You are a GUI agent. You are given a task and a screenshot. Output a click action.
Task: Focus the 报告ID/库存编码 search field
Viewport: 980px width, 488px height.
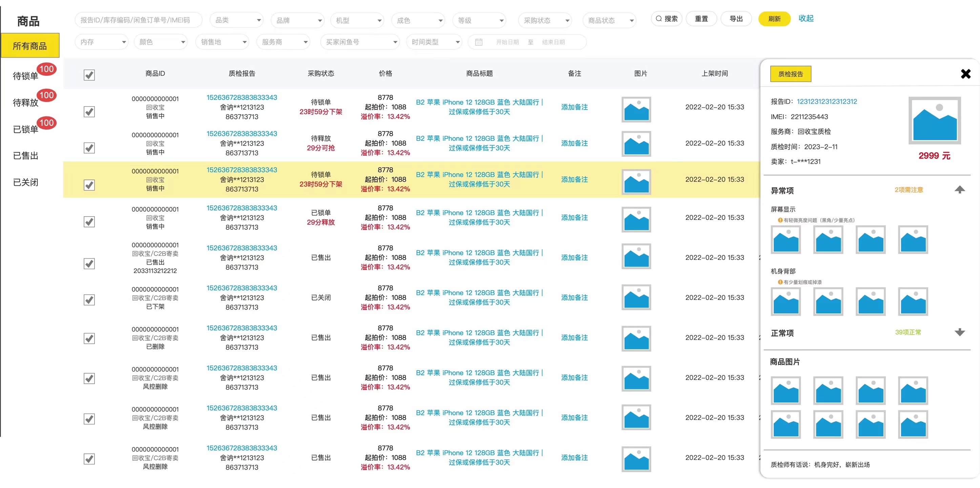pos(139,20)
